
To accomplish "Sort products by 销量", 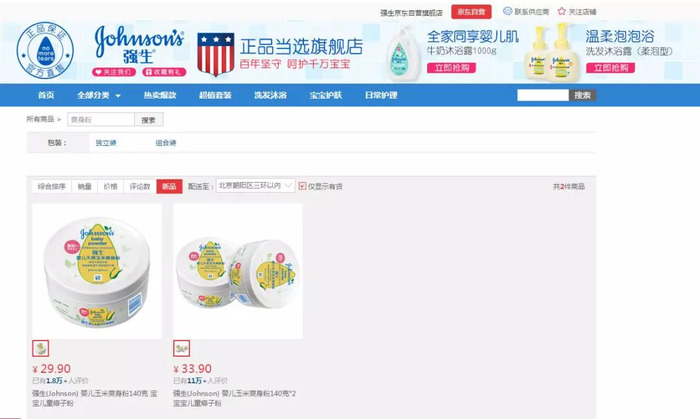I will click(x=84, y=187).
